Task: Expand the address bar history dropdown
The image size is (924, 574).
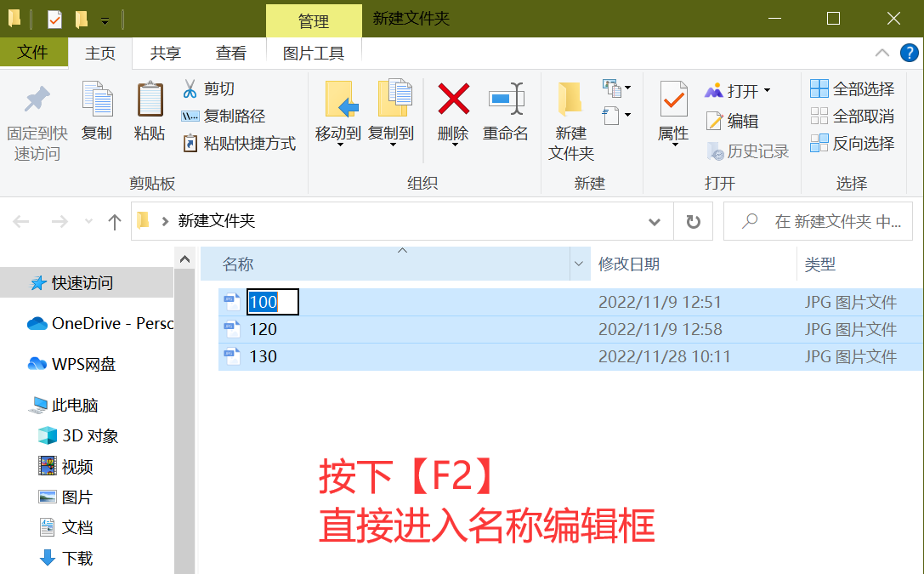Action: 655,222
